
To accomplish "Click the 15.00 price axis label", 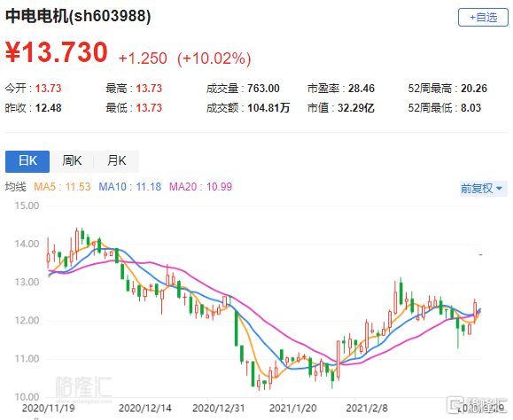I will point(27,206).
